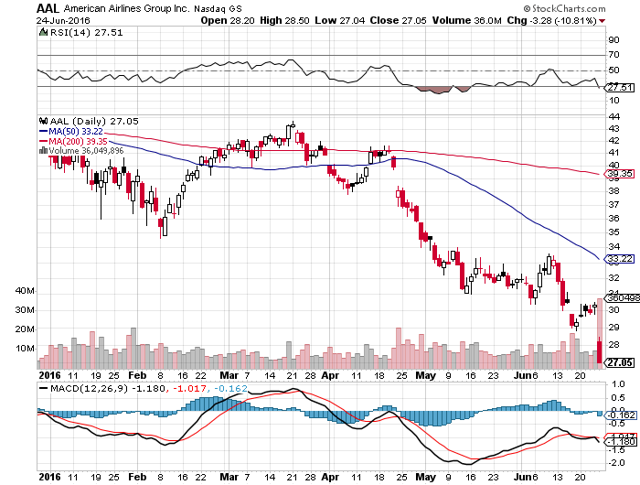Click the Feb label on the price panel date axis

point(137,376)
